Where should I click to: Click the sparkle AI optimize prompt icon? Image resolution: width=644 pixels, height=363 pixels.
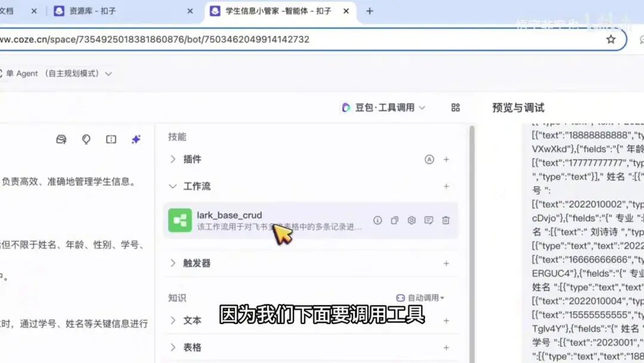(x=136, y=139)
